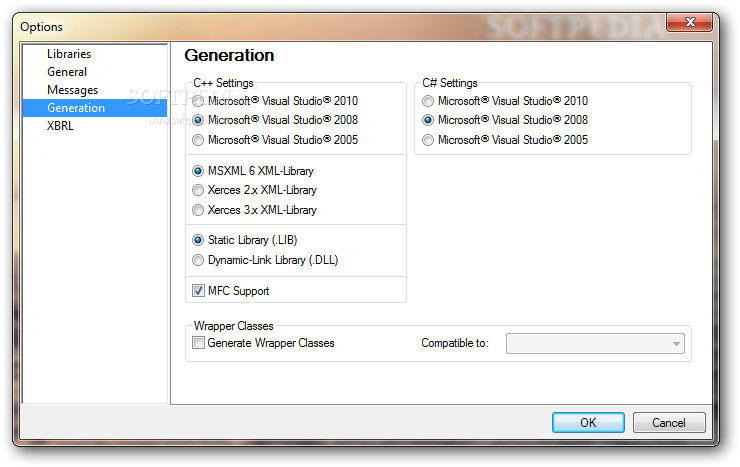Image resolution: width=740 pixels, height=467 pixels.
Task: Open the Messages options page
Action: (73, 90)
